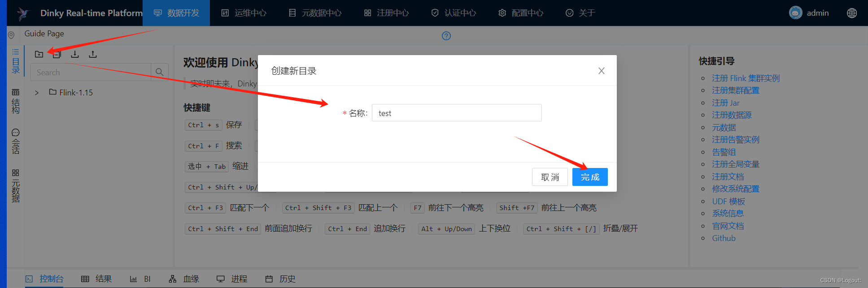Open the 运维中心 menu
The image size is (868, 288).
tap(244, 13)
